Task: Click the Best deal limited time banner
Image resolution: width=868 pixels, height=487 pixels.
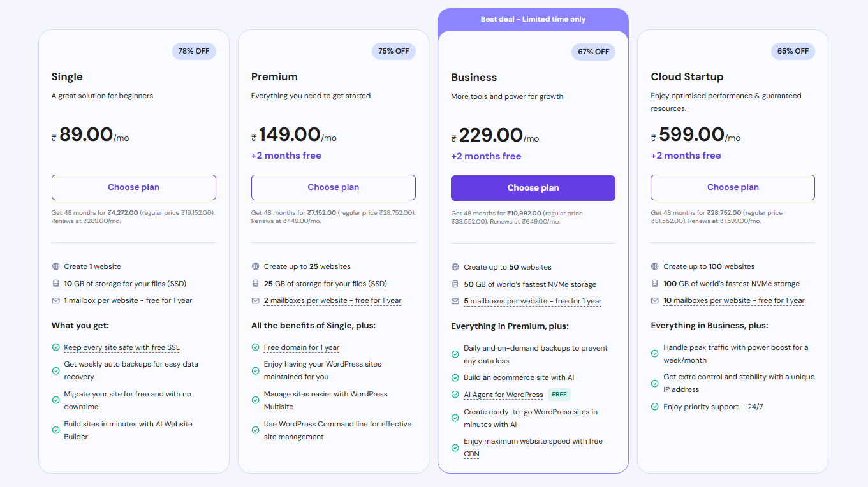Action: pyautogui.click(x=533, y=19)
